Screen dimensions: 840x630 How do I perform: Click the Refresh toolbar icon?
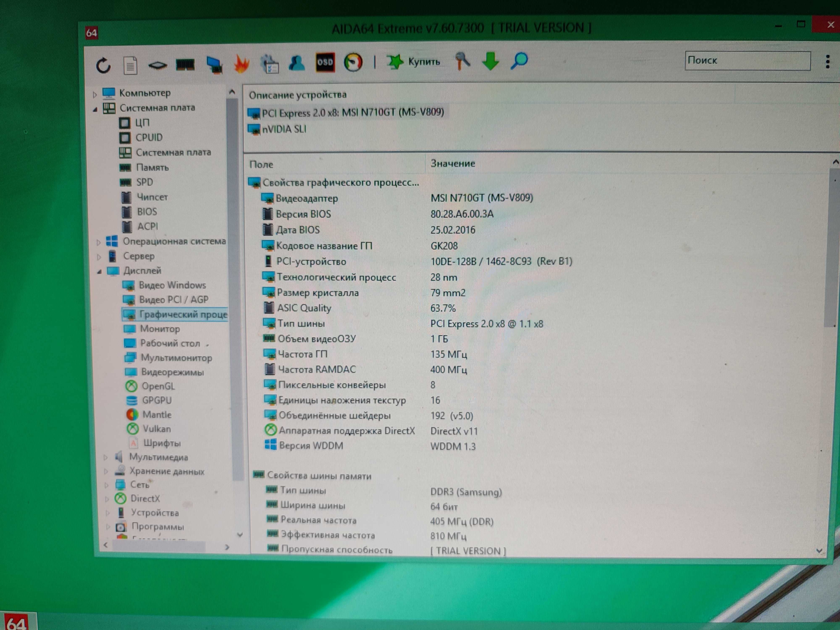(x=103, y=65)
